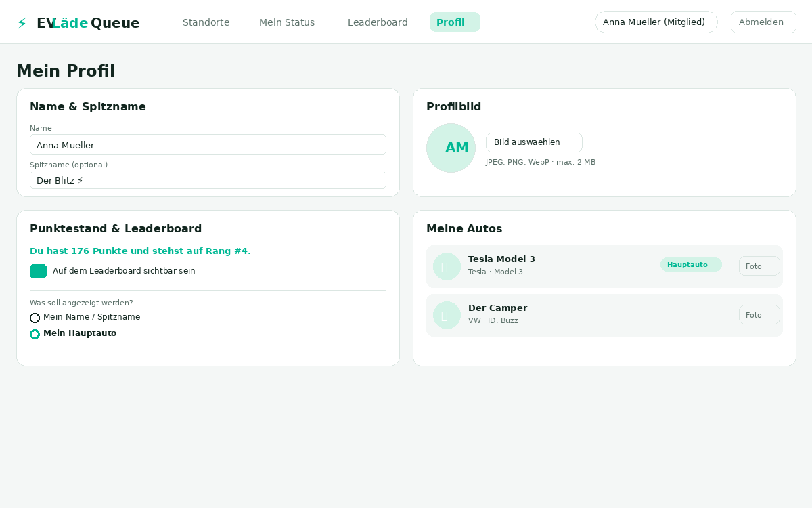812x508 pixels.
Task: Select the Mein Hauptauto radio option
Action: [x=35, y=334]
